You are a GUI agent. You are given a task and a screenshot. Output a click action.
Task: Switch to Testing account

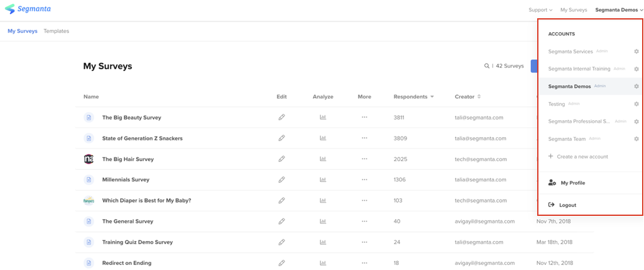[557, 104]
